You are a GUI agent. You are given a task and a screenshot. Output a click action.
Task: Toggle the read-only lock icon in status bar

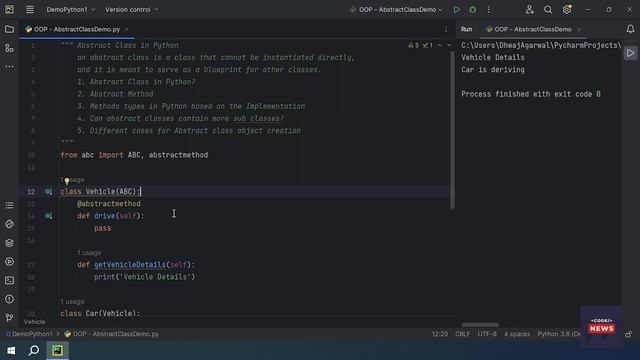click(629, 334)
